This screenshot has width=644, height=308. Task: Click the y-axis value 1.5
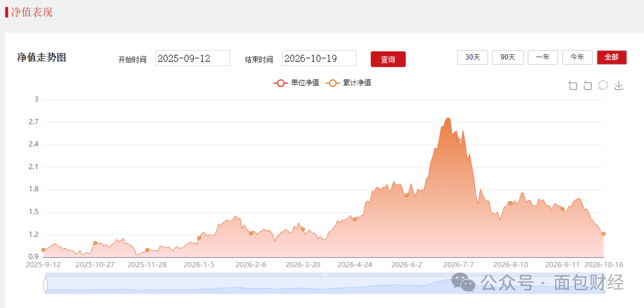(34, 212)
